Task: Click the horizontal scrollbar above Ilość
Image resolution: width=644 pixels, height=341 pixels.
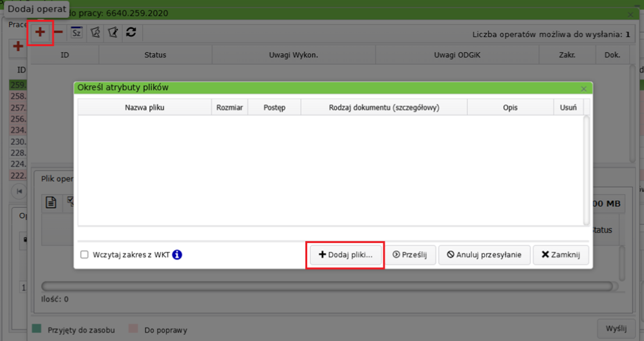Action: pyautogui.click(x=320, y=286)
